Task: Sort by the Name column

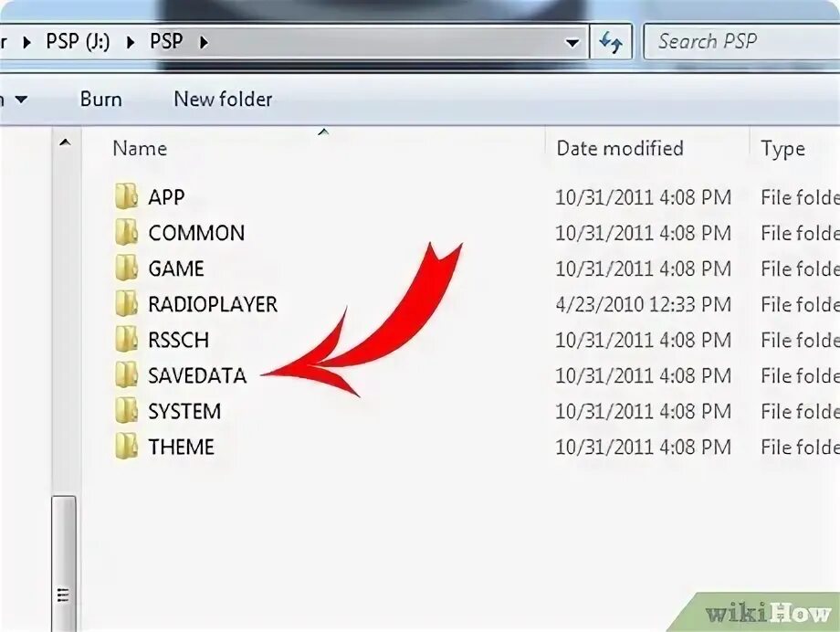Action: coord(140,149)
